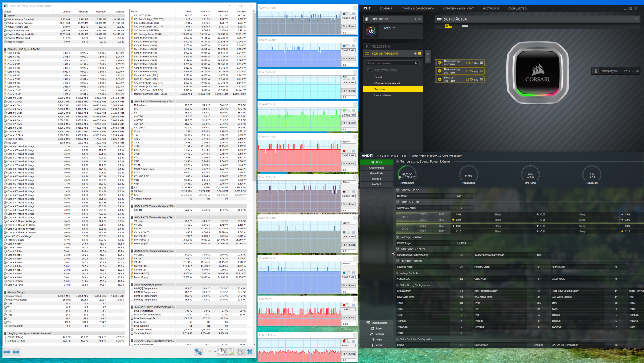The height and width of the screenshot is (363, 644).
Task: Click the Фильтр по имени search field
Action: 390,63
